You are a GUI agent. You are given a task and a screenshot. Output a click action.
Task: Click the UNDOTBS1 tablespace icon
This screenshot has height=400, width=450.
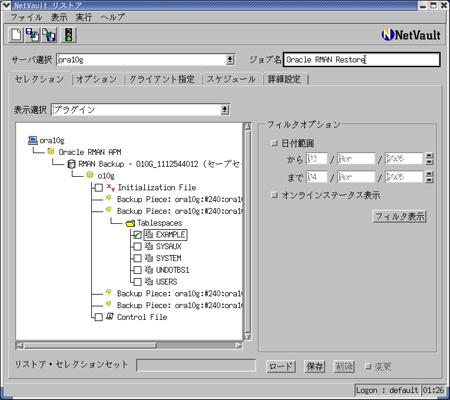click(149, 270)
